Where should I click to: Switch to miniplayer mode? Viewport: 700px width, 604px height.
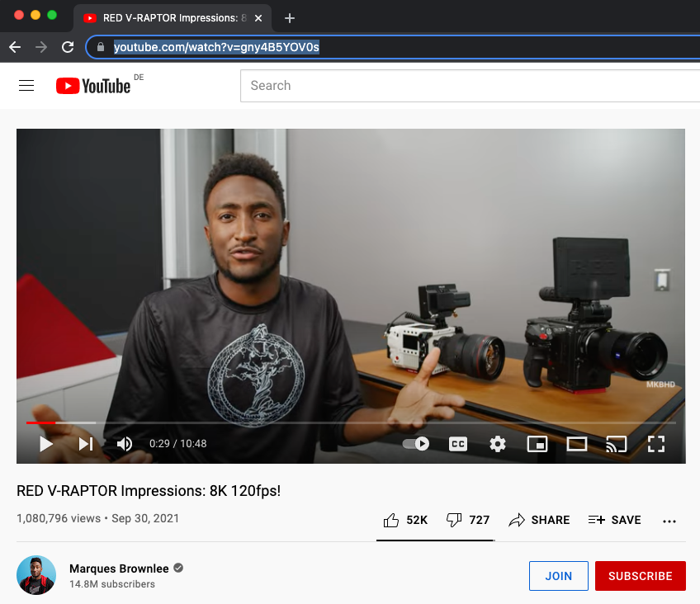click(x=537, y=444)
